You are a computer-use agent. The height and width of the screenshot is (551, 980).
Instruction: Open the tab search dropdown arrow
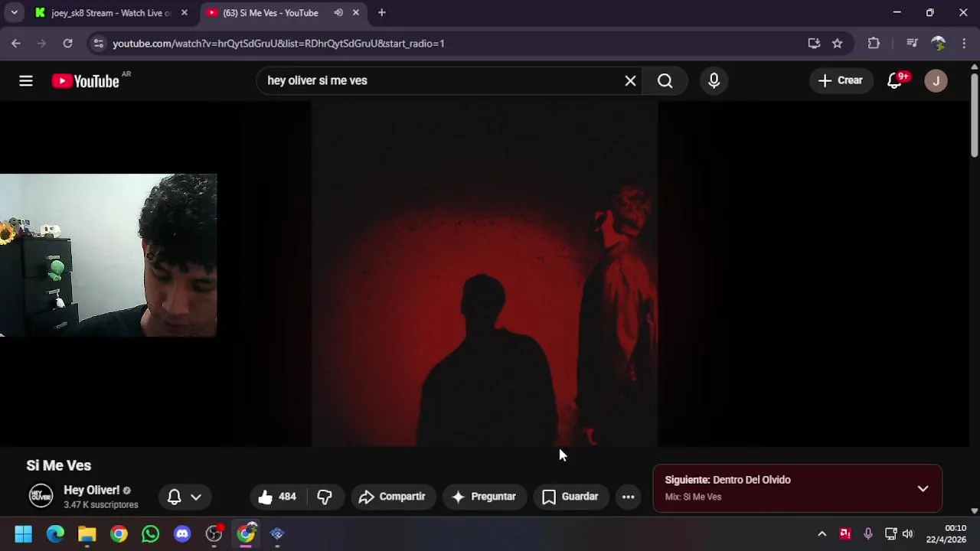click(x=14, y=13)
